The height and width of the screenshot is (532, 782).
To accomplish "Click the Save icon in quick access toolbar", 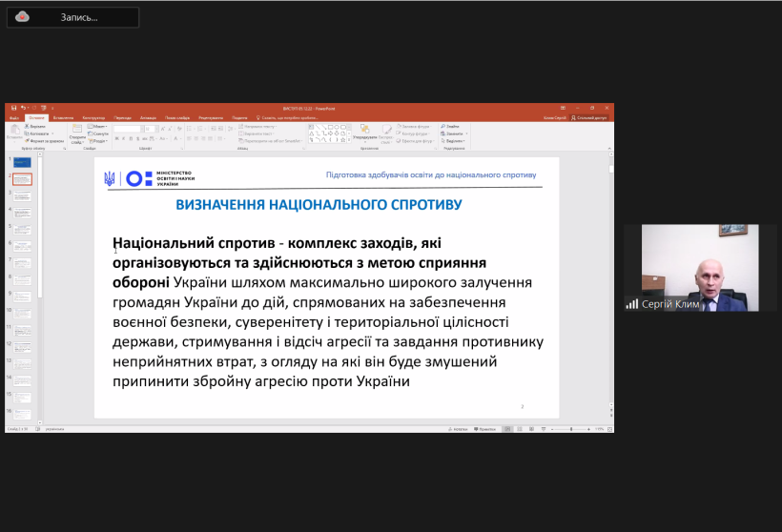I will point(14,108).
